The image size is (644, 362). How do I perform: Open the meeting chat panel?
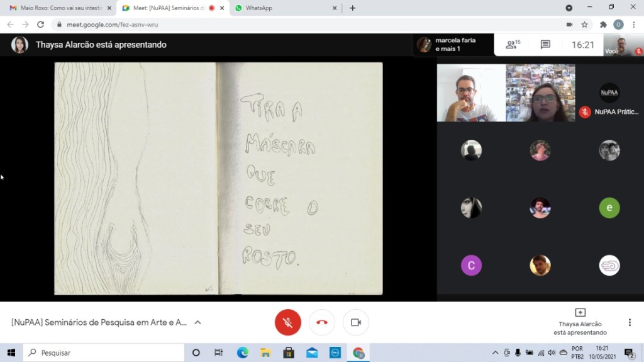click(x=545, y=45)
